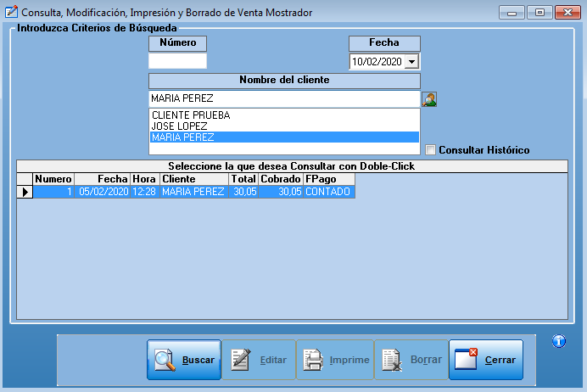Click the Total column header

tap(243, 179)
